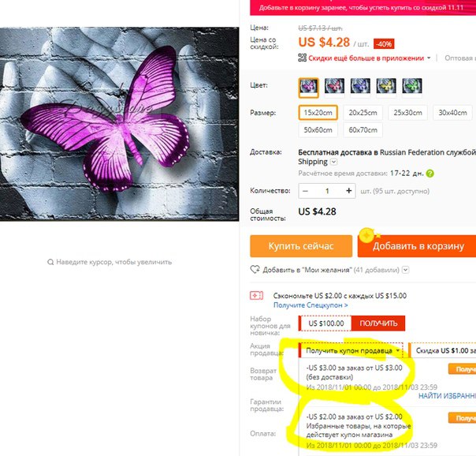Select size 50x60cm

[x=318, y=130]
